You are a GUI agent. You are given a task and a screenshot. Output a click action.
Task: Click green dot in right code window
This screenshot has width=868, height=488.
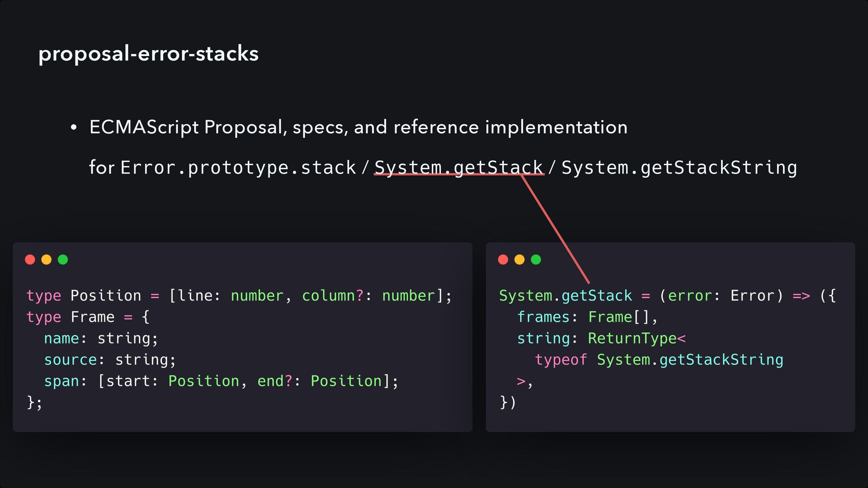[536, 259]
